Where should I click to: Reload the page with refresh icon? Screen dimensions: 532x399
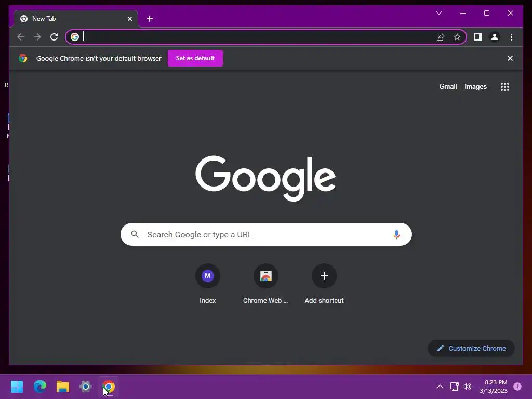(54, 37)
